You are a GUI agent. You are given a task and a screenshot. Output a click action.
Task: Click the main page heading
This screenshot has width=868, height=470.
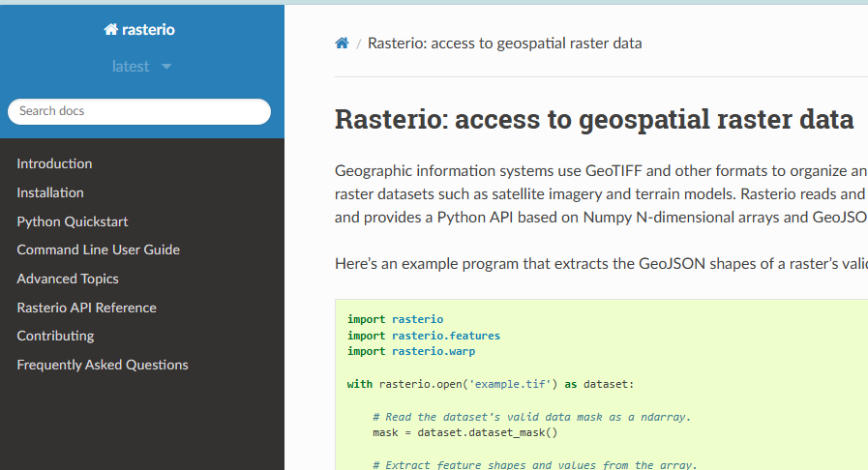[594, 120]
